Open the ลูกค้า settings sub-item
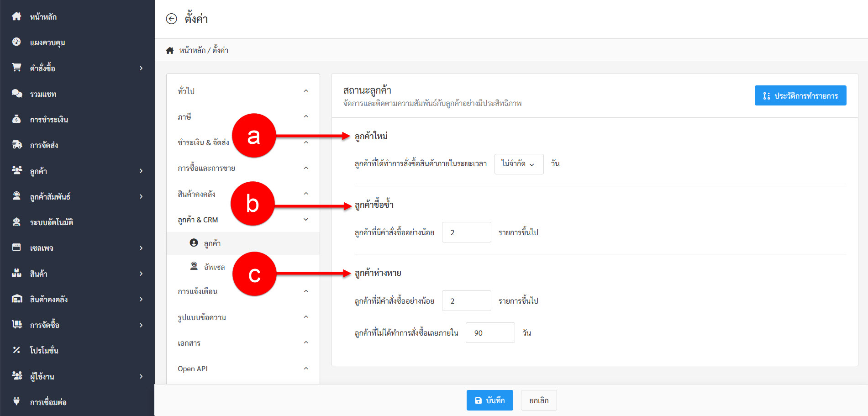This screenshot has width=868, height=416. [212, 243]
